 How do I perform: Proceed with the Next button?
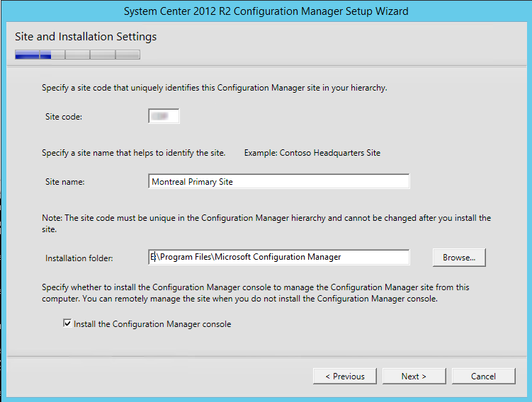414,377
